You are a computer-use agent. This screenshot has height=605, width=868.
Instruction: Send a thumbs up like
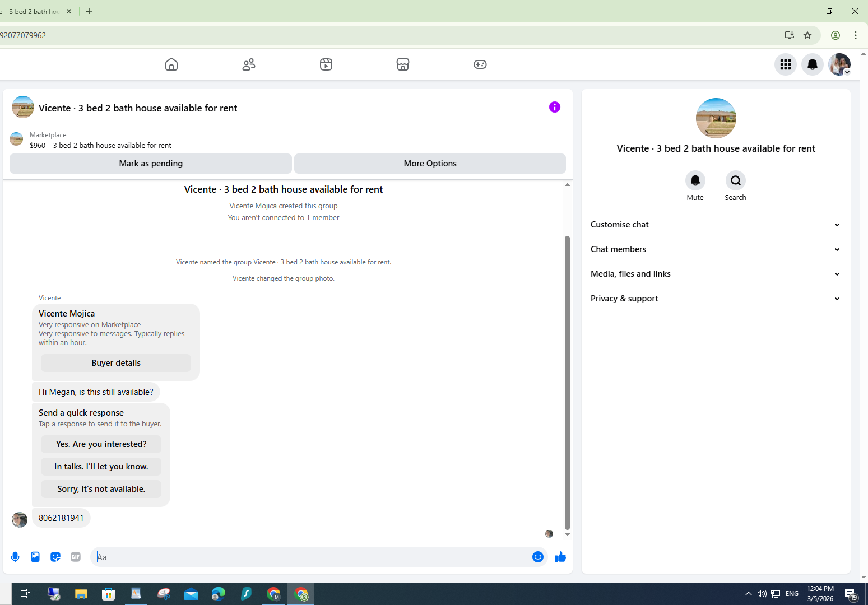click(560, 557)
